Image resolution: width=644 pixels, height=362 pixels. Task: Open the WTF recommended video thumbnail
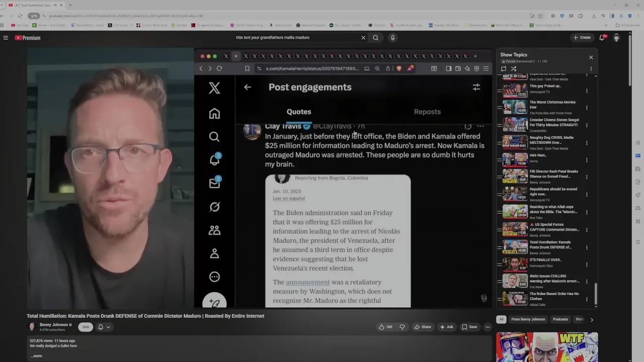tap(547, 347)
